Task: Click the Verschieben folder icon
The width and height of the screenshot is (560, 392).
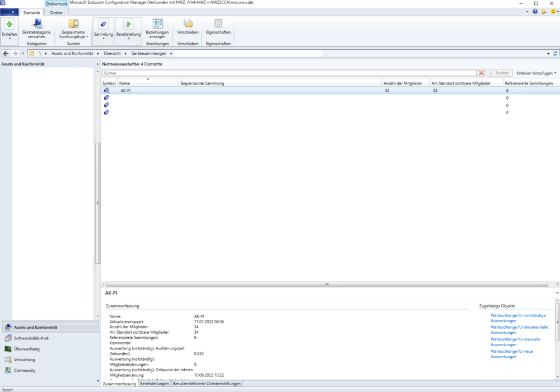Action: tap(188, 24)
